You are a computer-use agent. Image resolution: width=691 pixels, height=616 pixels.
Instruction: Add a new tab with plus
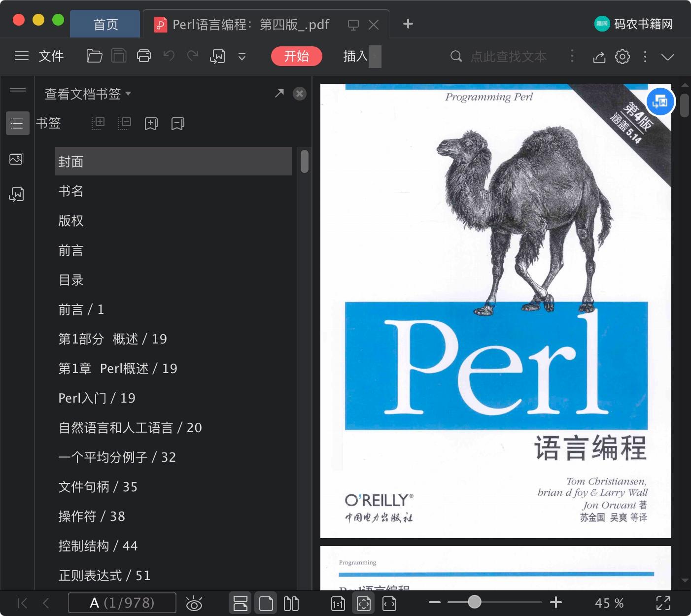408,24
